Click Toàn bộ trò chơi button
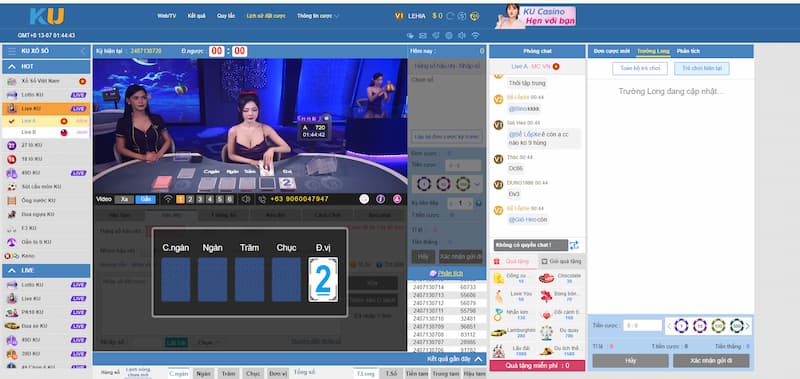The image size is (800, 379). [640, 68]
